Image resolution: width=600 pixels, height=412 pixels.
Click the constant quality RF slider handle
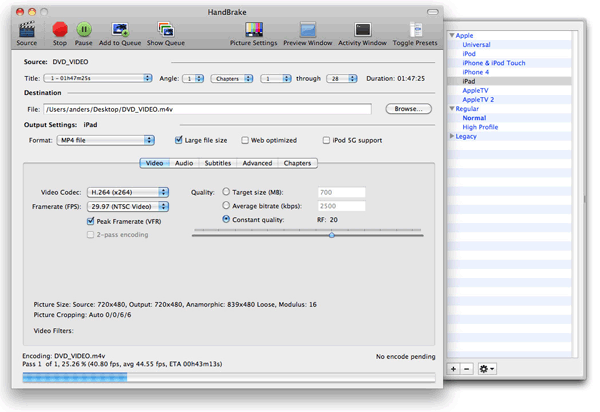tap(332, 235)
